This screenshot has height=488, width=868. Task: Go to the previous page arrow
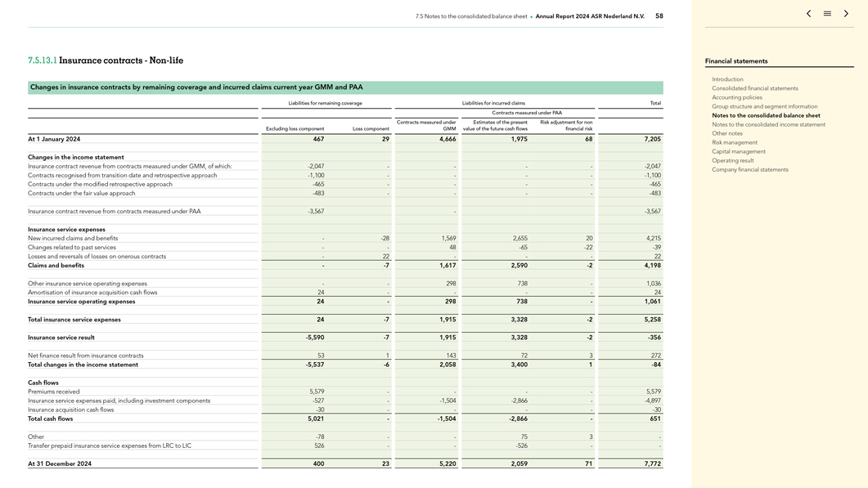[808, 14]
